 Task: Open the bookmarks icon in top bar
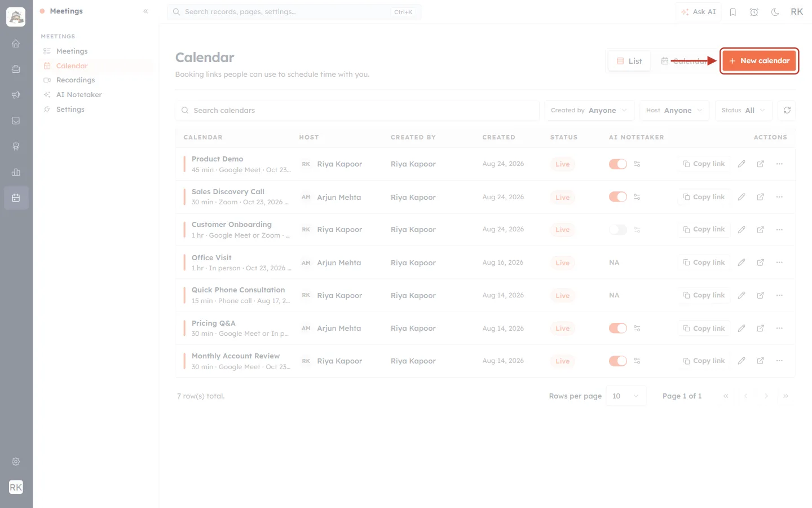tap(733, 12)
